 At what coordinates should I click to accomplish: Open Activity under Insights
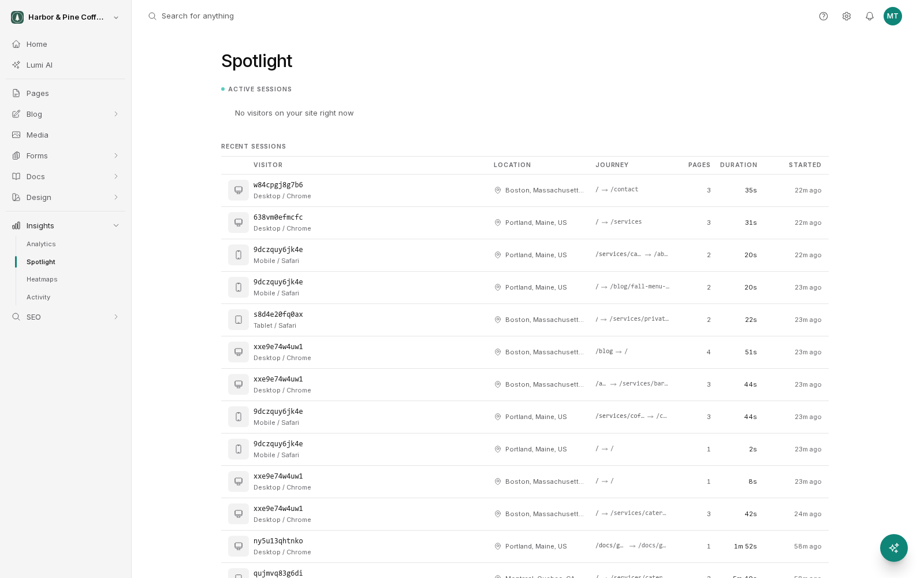click(x=39, y=297)
